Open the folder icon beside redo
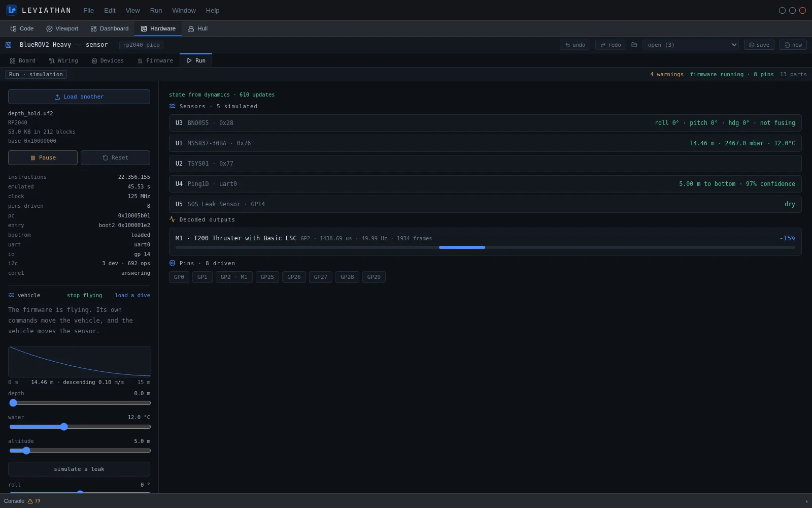The image size is (812, 508). click(634, 45)
